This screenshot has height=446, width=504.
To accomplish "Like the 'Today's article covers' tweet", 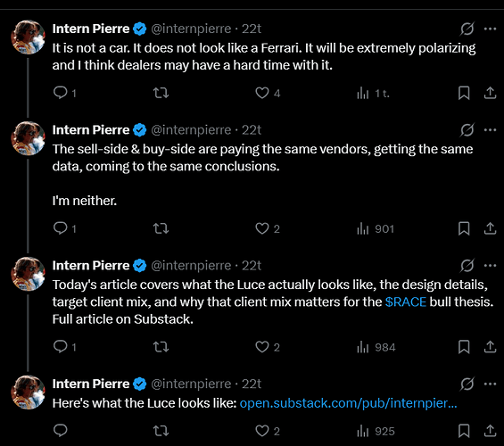I will (x=268, y=347).
